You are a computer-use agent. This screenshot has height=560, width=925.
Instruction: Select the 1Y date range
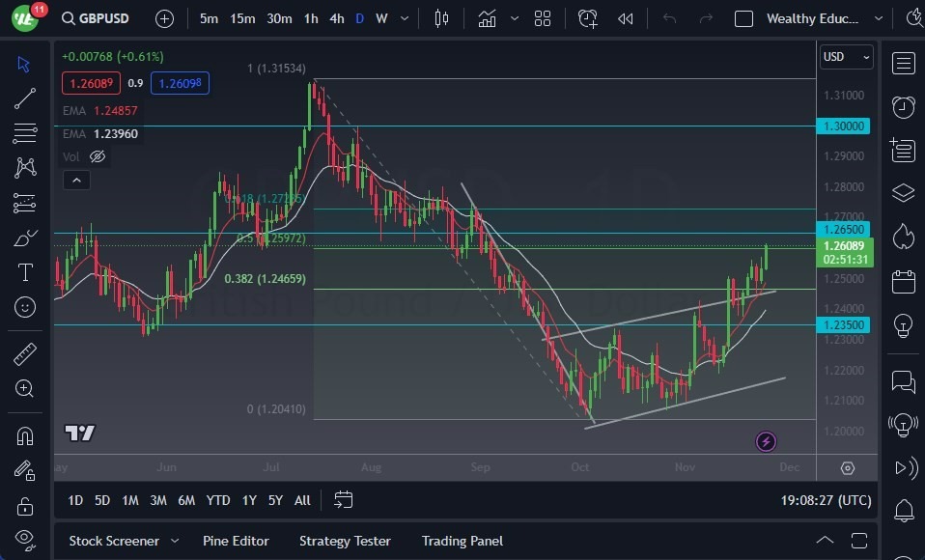(x=249, y=500)
